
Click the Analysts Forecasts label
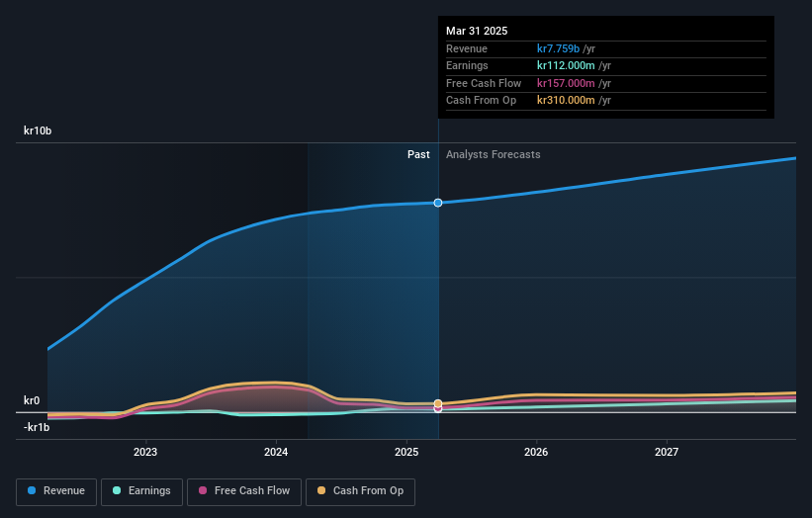point(493,155)
